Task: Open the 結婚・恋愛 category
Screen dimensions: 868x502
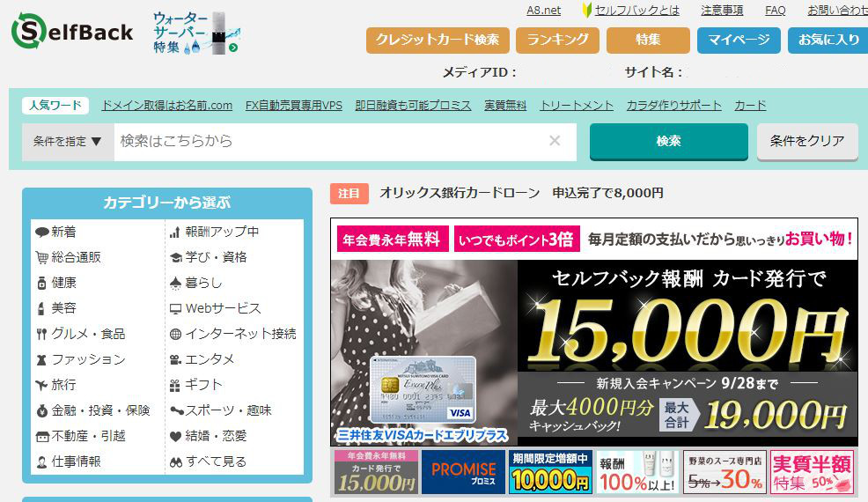Action: (x=216, y=437)
